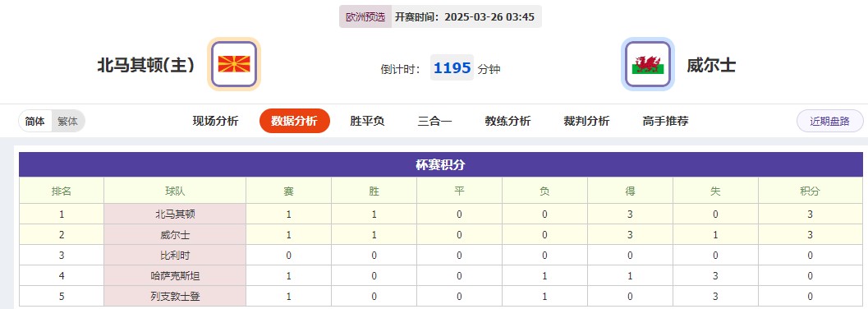868x309 pixels.
Task: Click 北马其顿 row's 积分 value 3
Action: coord(810,214)
